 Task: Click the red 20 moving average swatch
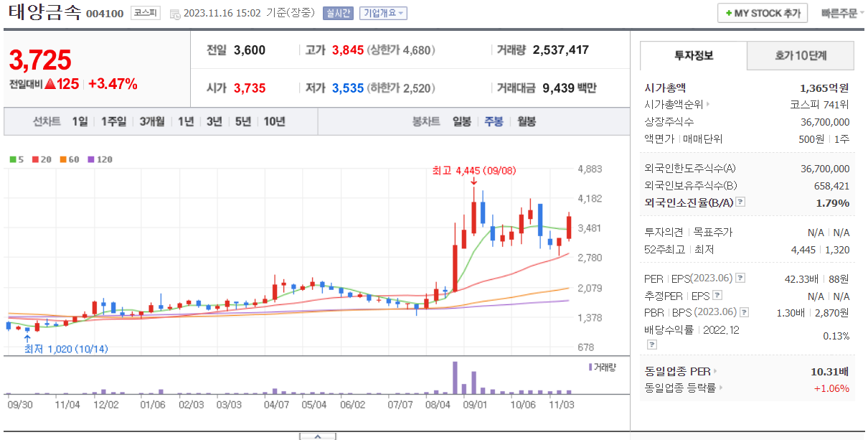pos(34,159)
